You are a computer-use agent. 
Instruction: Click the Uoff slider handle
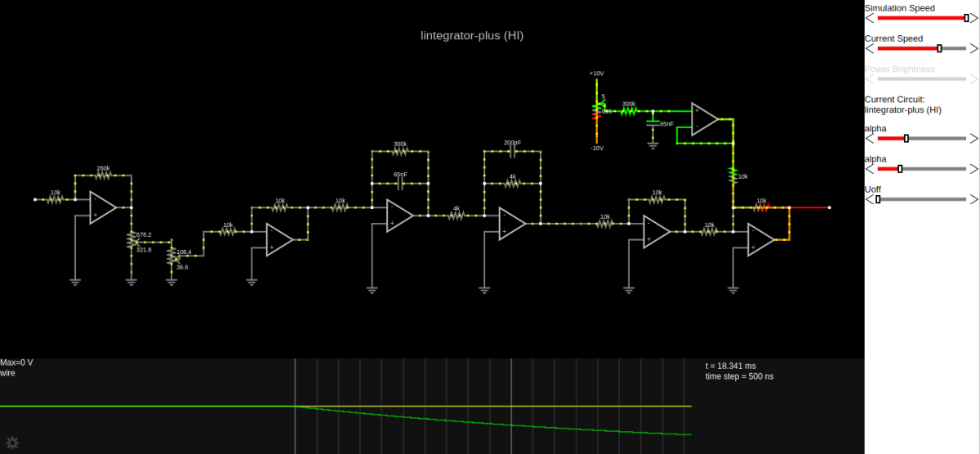tap(879, 199)
